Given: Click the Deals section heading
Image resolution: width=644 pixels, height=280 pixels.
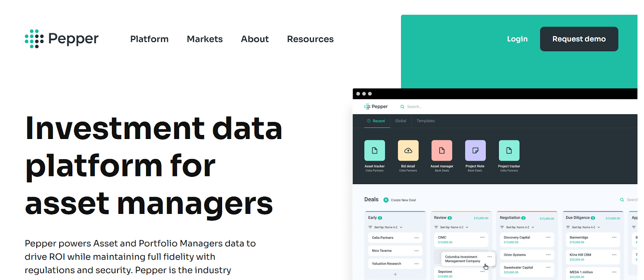Looking at the screenshot, I should point(371,199).
